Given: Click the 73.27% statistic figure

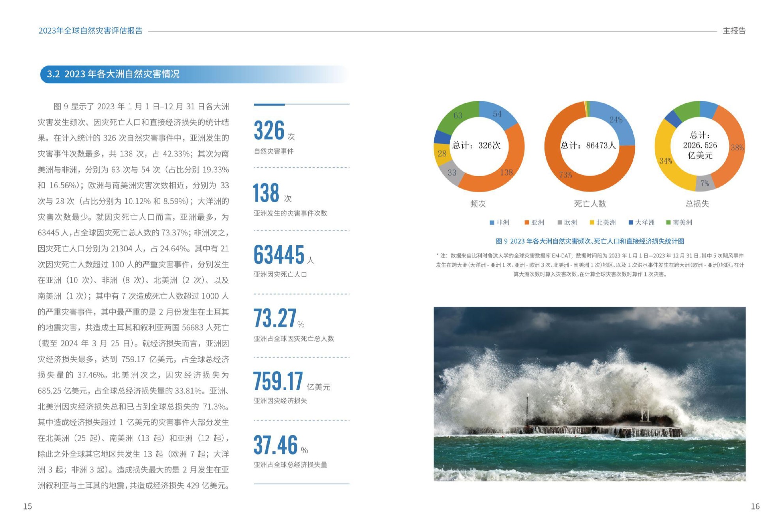Looking at the screenshot, I should coord(279,318).
